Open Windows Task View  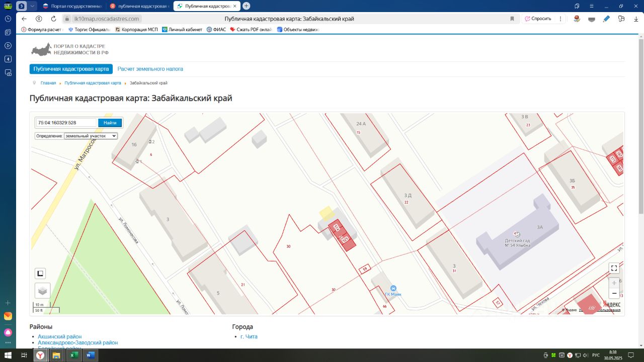coord(24,355)
